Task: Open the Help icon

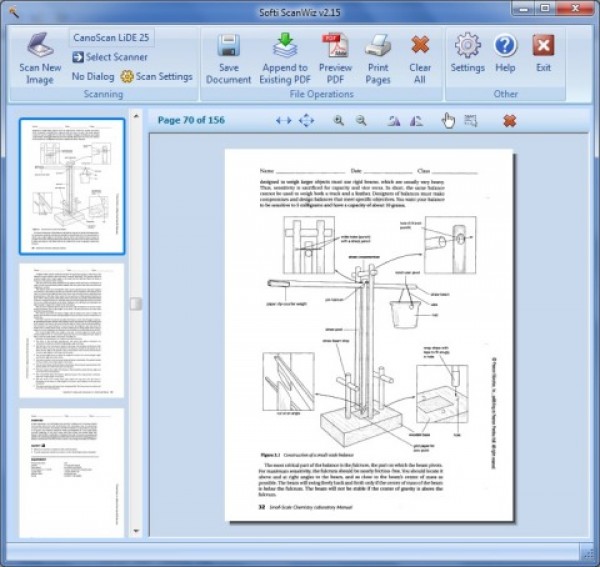Action: tap(505, 45)
